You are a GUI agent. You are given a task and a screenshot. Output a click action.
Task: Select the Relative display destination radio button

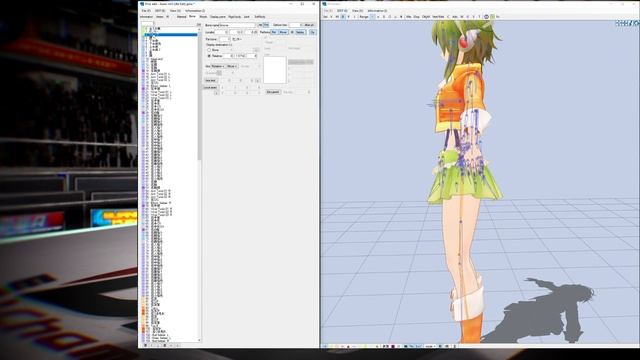pyautogui.click(x=209, y=56)
